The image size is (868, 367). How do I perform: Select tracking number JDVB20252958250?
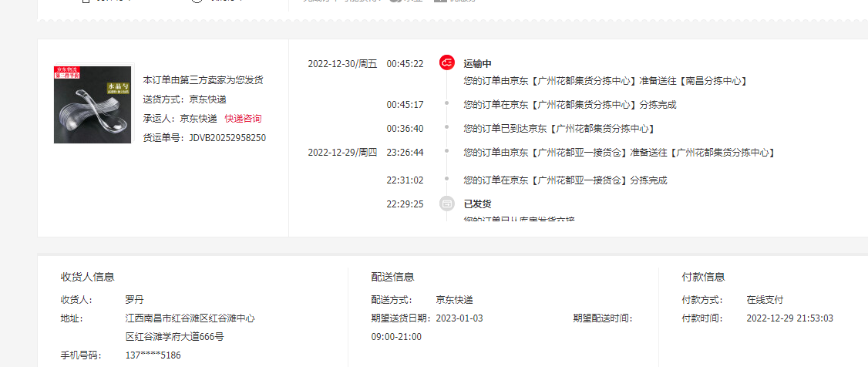227,138
